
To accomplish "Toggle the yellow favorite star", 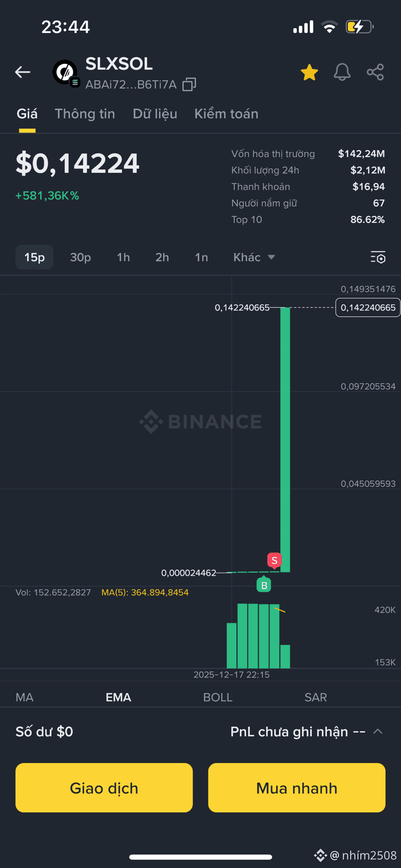I will tap(309, 72).
